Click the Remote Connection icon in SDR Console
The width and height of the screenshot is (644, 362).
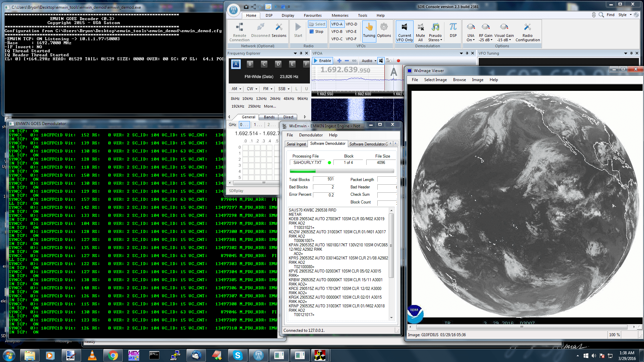(239, 32)
